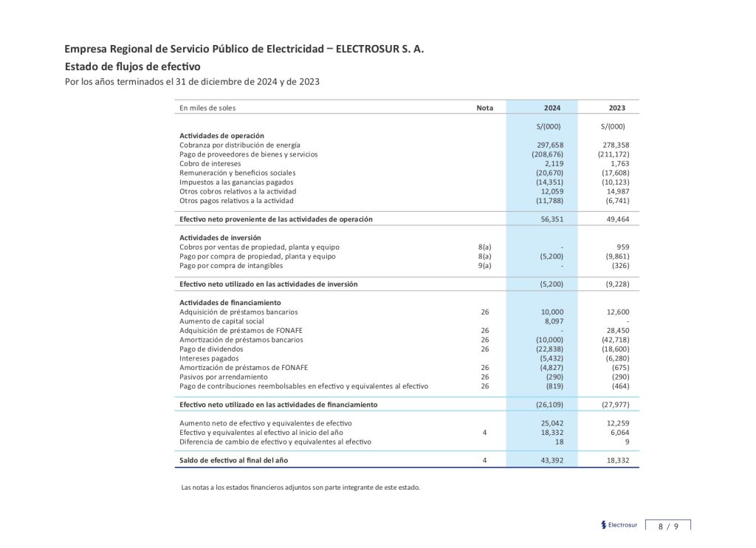Select 'Efectivo neto proveniente de las actividades de operación'
Screen dimensions: 756x548
(x=276, y=219)
